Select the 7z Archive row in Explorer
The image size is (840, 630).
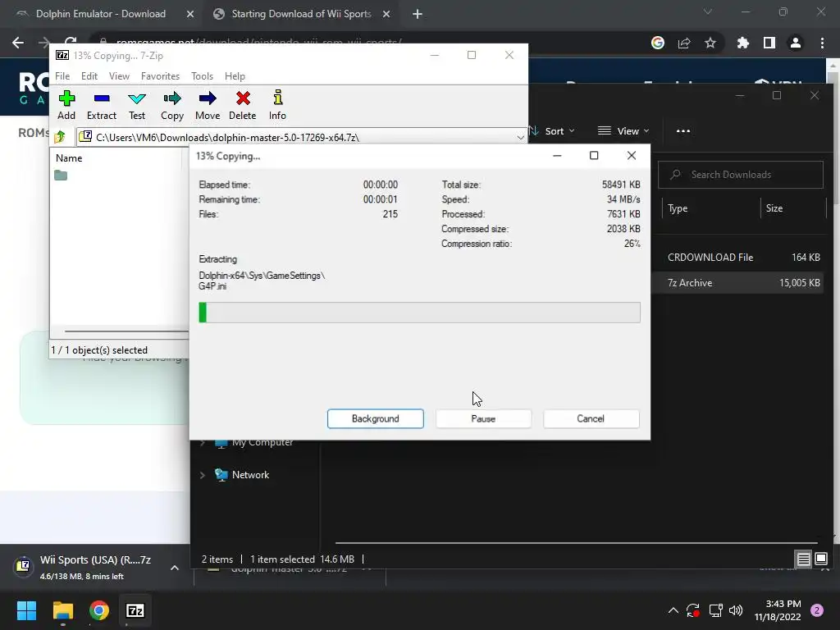[738, 283]
